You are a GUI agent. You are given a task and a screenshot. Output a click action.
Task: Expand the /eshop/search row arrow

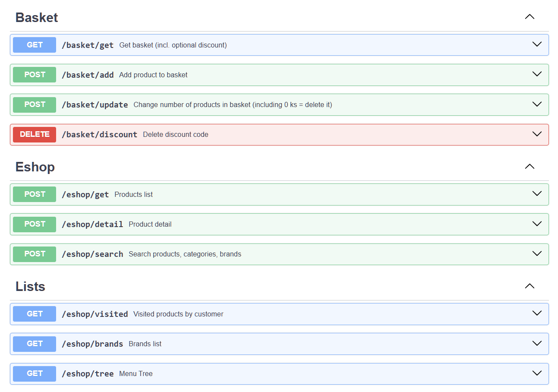(537, 254)
